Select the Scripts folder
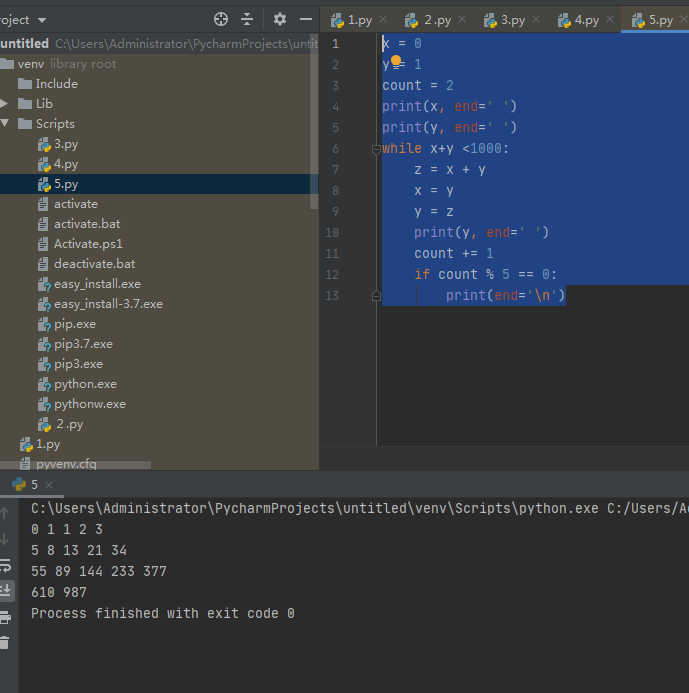 (x=55, y=124)
